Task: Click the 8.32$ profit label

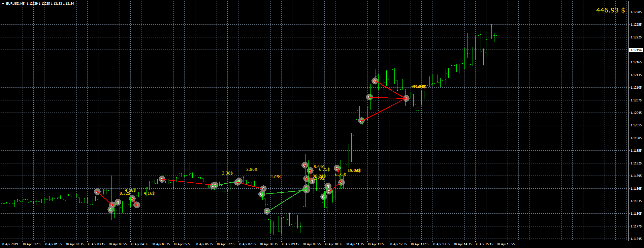Action: point(125,193)
